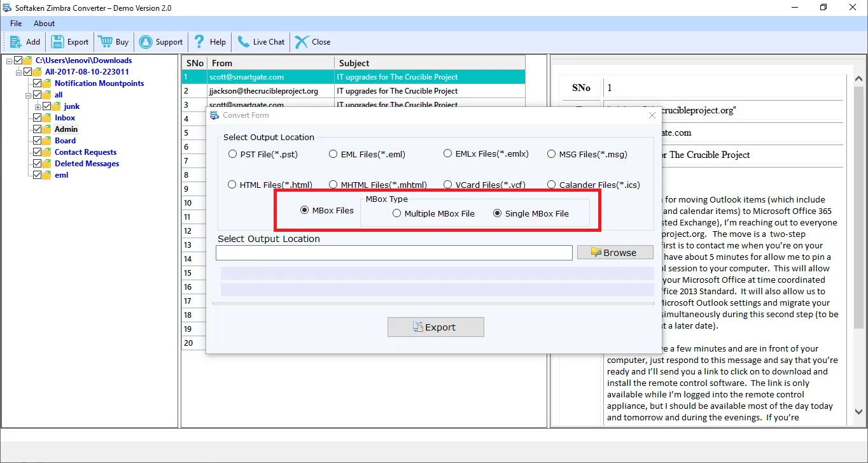
Task: Click the Contact Requests folder label
Action: [x=85, y=152]
